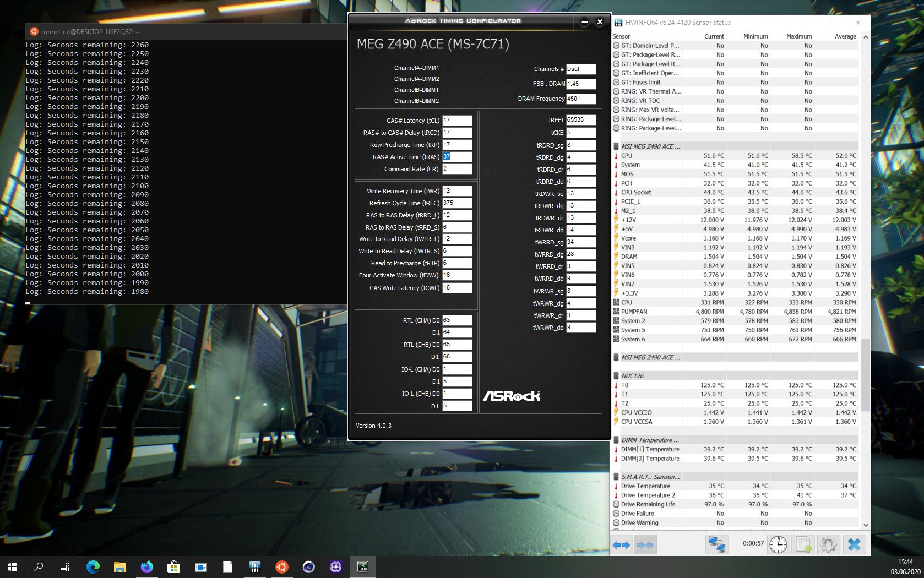Click the Write Recovery Time (tWR) field
Viewport: 924px width, 578px height.
pyautogui.click(x=457, y=191)
